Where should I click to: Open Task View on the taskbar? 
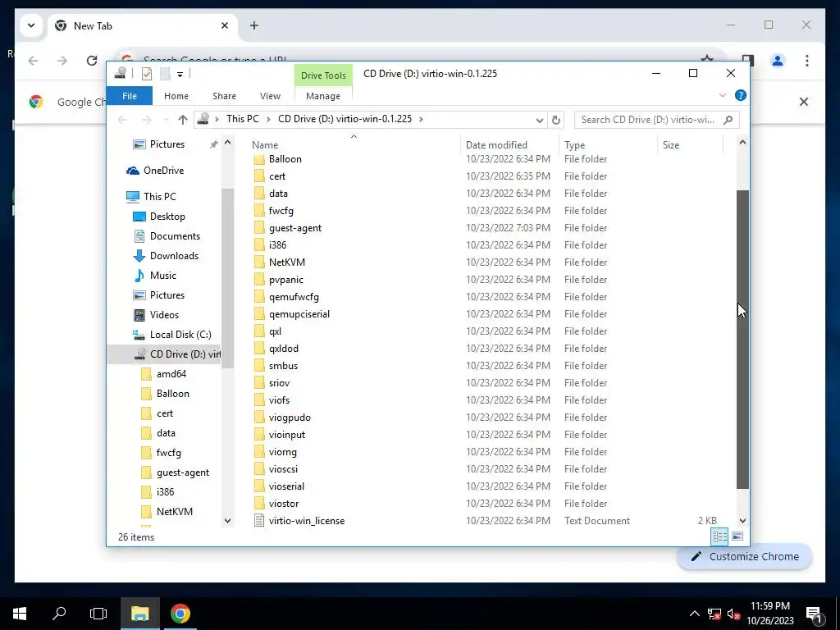(x=98, y=614)
